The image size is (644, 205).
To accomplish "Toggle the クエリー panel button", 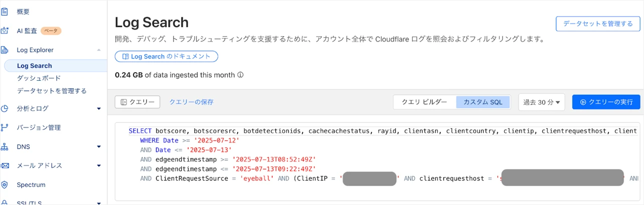I will (137, 102).
